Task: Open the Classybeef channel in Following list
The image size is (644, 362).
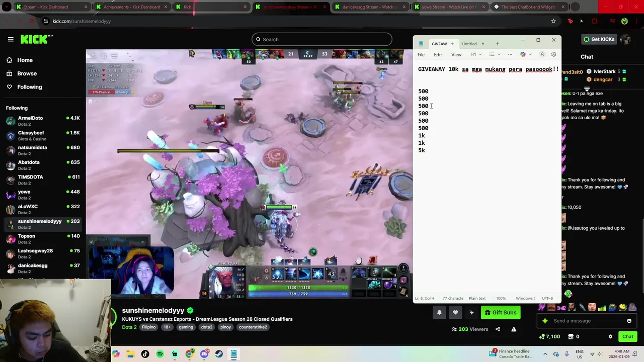Action: coord(43,135)
